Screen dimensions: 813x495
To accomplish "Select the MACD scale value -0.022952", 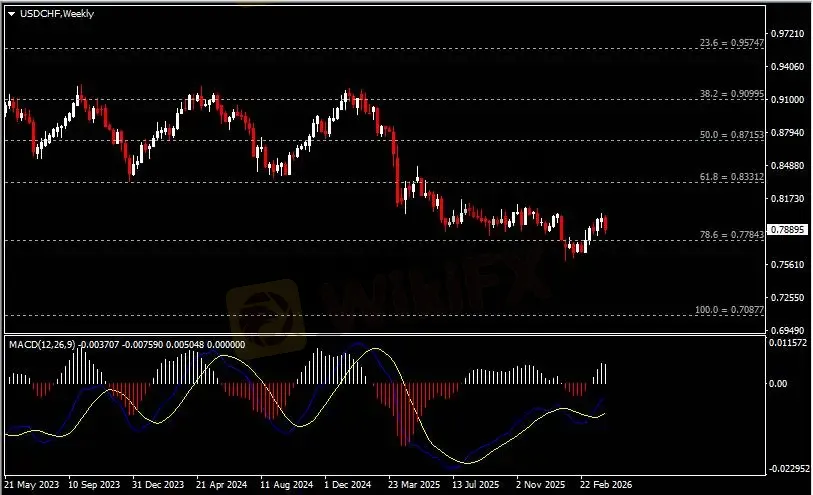I will 788,468.
